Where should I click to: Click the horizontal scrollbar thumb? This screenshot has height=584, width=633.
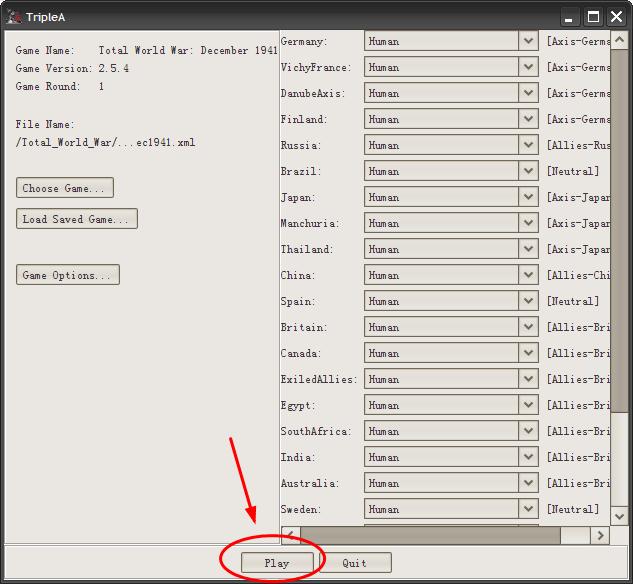point(430,535)
